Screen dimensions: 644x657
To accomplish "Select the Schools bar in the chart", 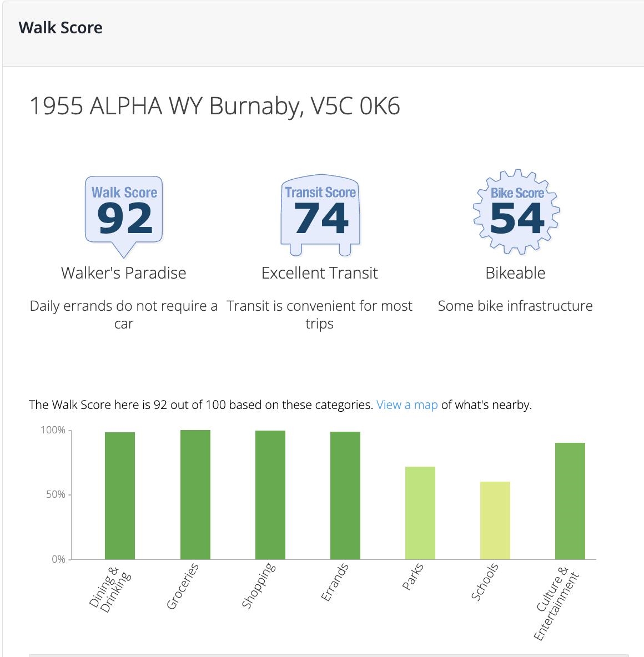I will 495,520.
